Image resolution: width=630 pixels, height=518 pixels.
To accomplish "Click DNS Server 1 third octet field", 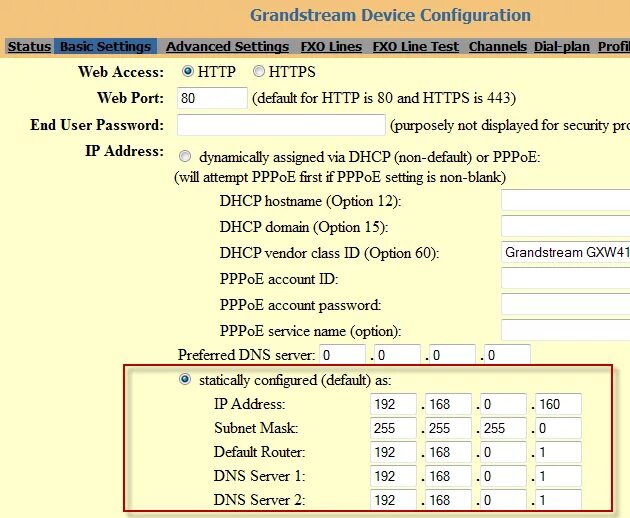I will tap(503, 476).
